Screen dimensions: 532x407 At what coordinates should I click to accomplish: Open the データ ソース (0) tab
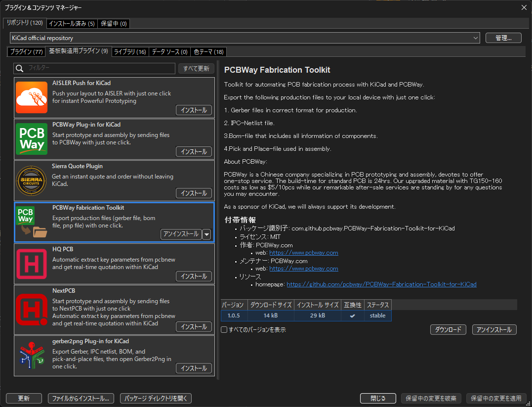tap(169, 51)
